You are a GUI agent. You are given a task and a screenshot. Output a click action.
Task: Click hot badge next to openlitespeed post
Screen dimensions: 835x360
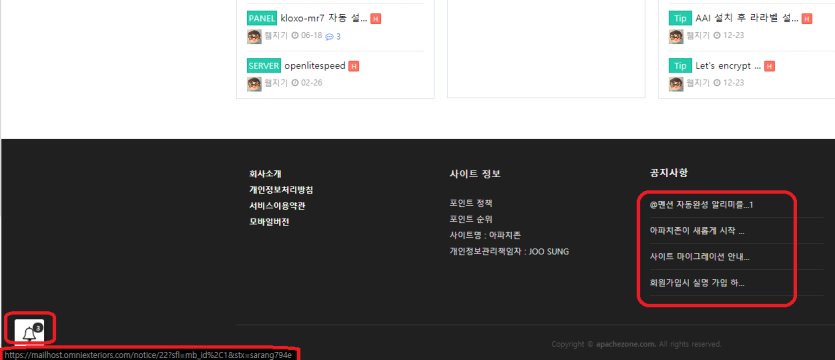point(354,67)
